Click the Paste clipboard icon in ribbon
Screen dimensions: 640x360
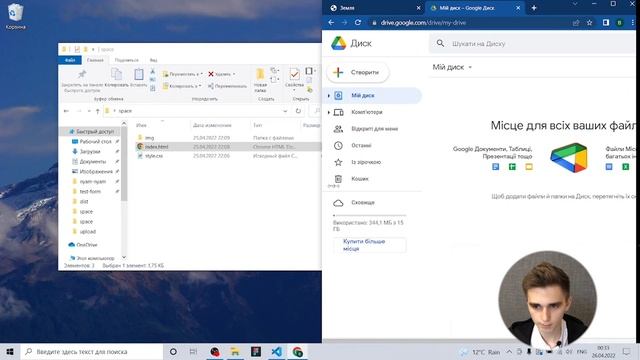[x=138, y=74]
